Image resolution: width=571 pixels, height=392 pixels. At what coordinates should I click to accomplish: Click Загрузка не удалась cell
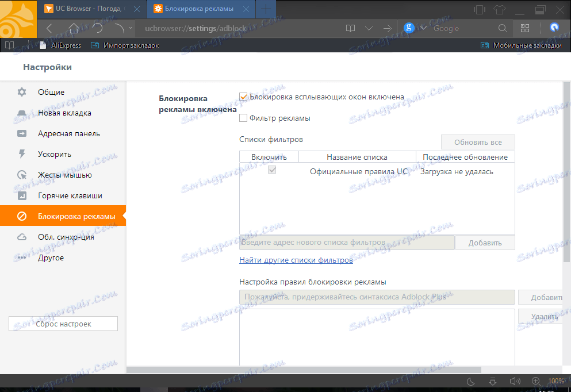click(457, 171)
